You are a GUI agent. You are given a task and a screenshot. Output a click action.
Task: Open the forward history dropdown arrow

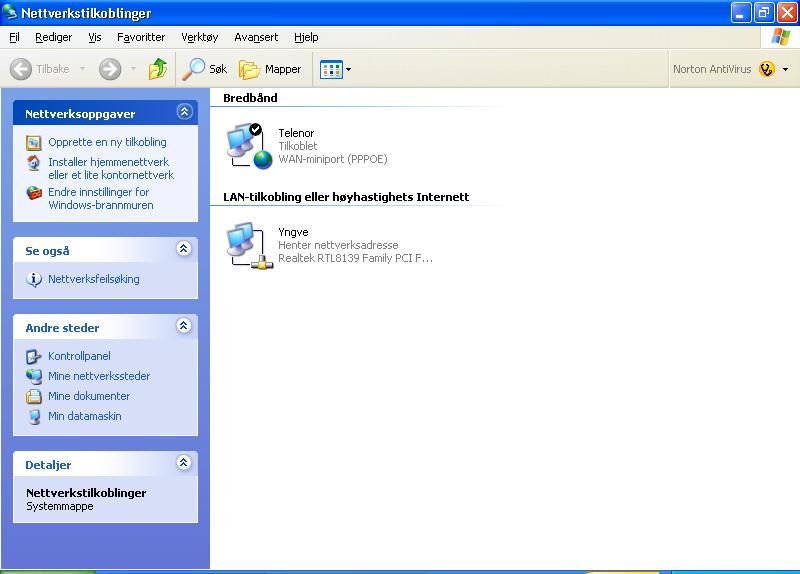pos(134,69)
